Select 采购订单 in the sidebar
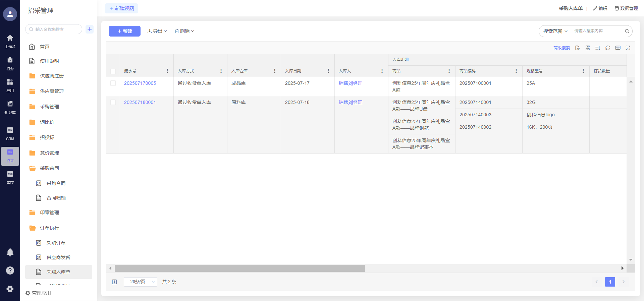This screenshot has height=301, width=644. click(x=56, y=243)
